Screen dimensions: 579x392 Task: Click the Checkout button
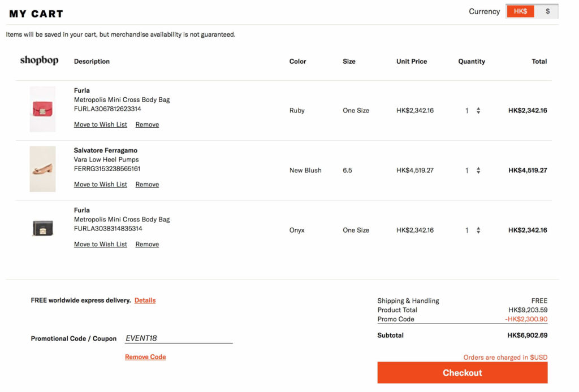(463, 373)
